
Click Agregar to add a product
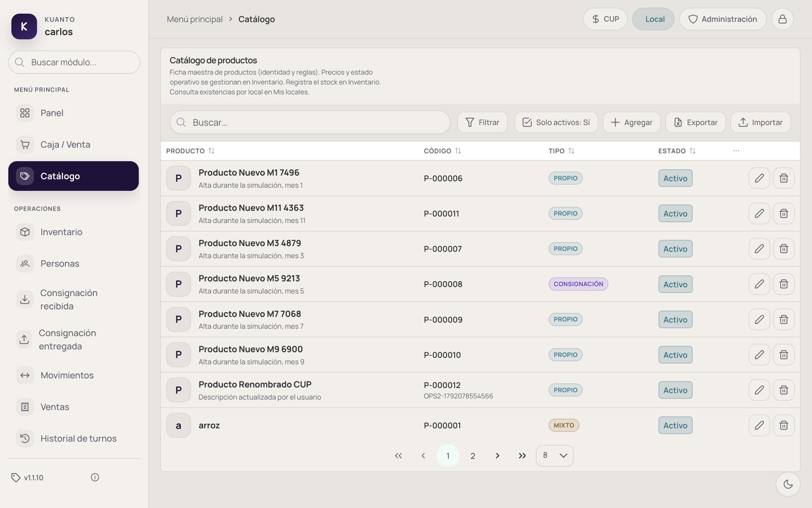tap(631, 122)
